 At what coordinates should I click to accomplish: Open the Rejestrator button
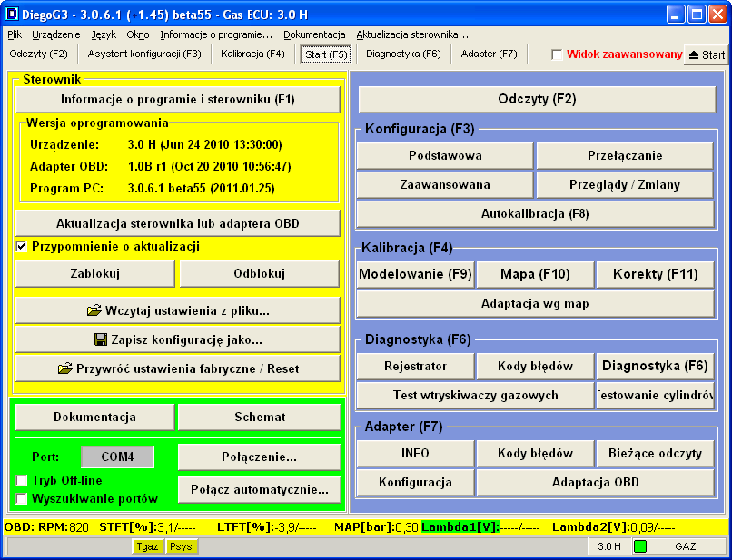pyautogui.click(x=415, y=366)
